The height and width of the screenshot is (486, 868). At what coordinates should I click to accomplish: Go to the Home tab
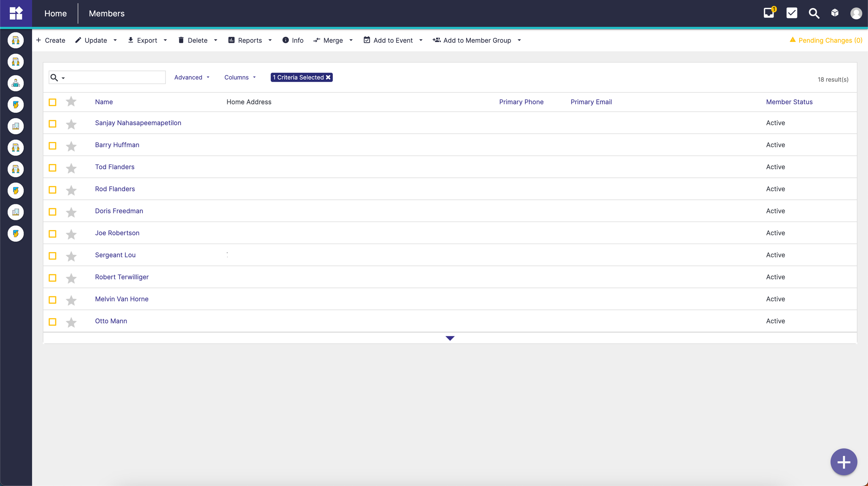[x=56, y=13]
